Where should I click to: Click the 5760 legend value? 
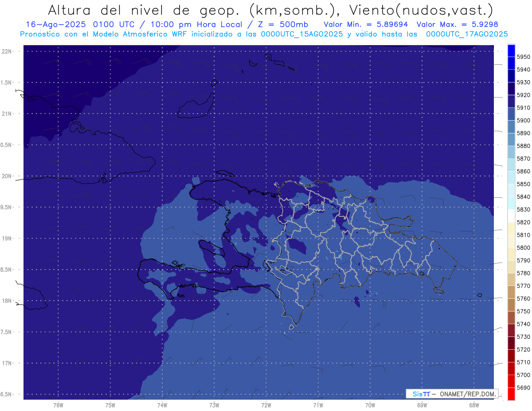click(524, 299)
